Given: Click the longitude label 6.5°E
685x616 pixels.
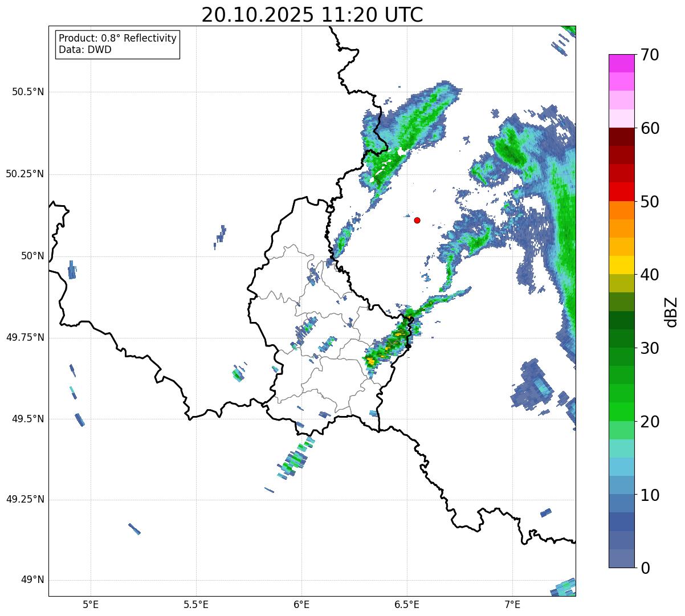Looking at the screenshot, I should point(407,604).
